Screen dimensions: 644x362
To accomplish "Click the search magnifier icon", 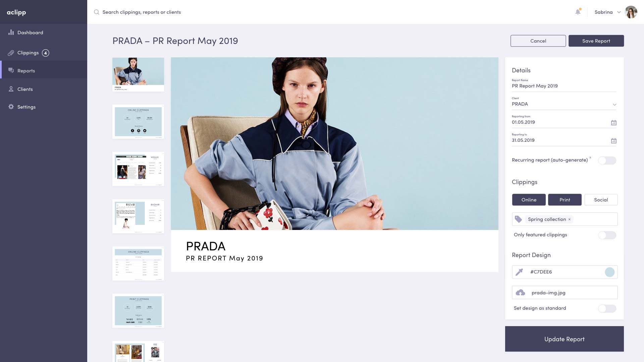I will coord(97,12).
